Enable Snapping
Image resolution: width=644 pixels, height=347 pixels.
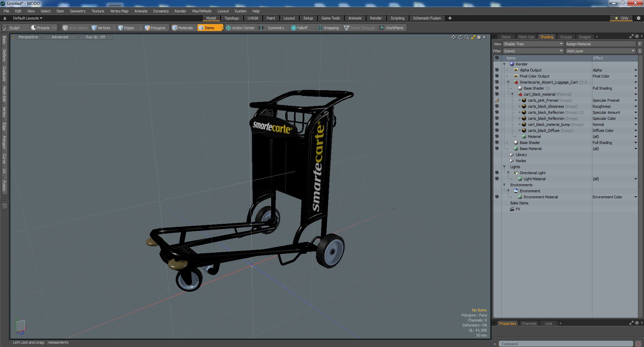(x=328, y=28)
